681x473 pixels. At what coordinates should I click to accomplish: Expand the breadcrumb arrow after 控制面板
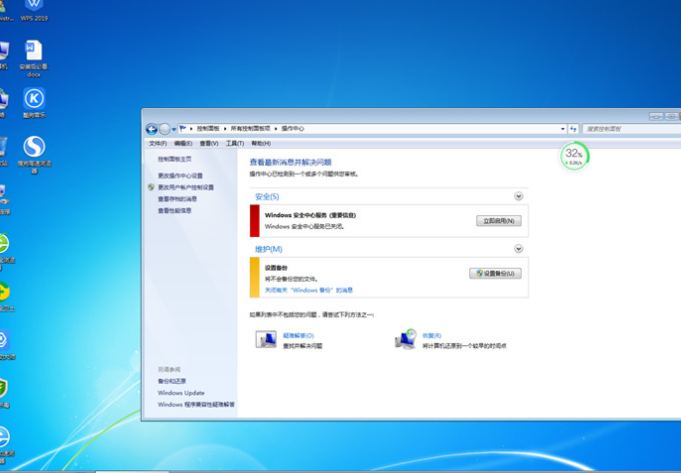click(225, 129)
